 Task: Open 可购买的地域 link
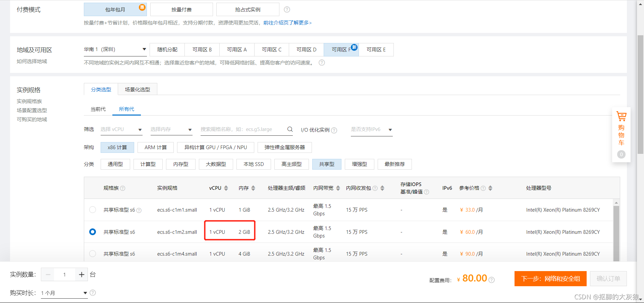click(x=32, y=119)
